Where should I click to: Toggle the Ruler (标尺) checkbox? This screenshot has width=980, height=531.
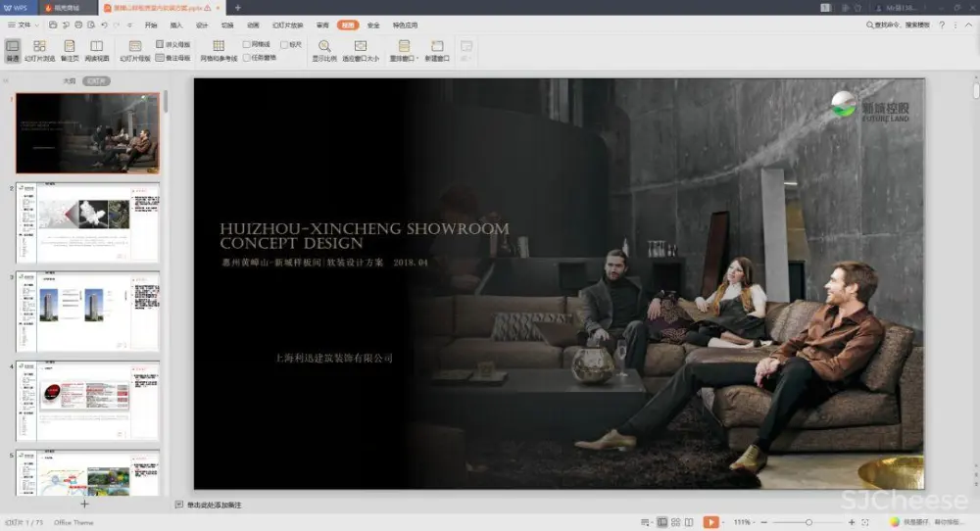(284, 45)
